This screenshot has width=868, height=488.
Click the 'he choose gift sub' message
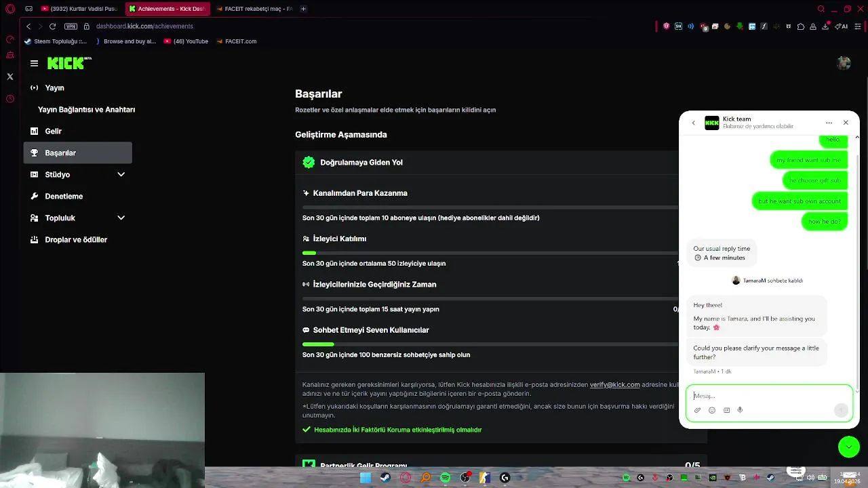(814, 180)
